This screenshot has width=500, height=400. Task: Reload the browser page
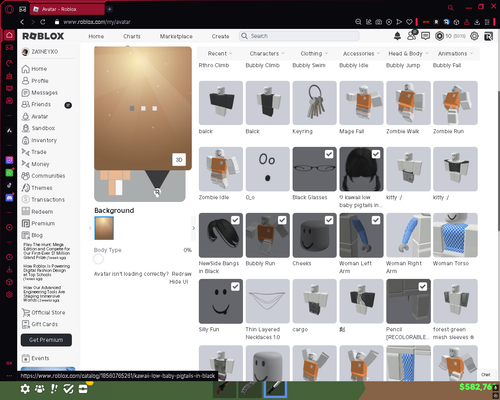click(43, 22)
